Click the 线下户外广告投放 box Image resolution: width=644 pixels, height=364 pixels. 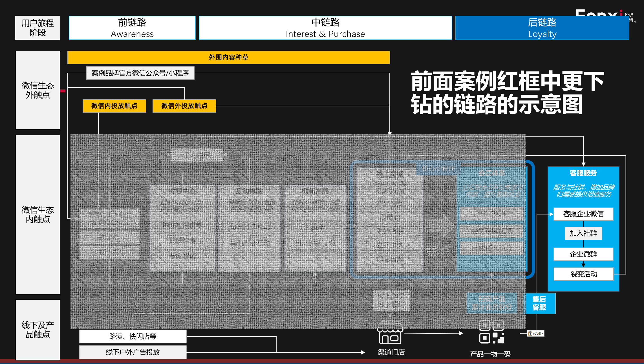133,352
